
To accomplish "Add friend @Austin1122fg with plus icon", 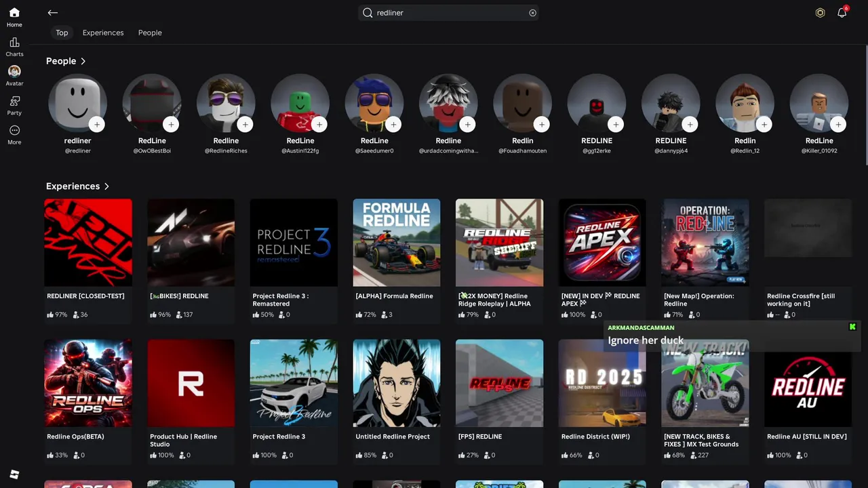I will (319, 125).
